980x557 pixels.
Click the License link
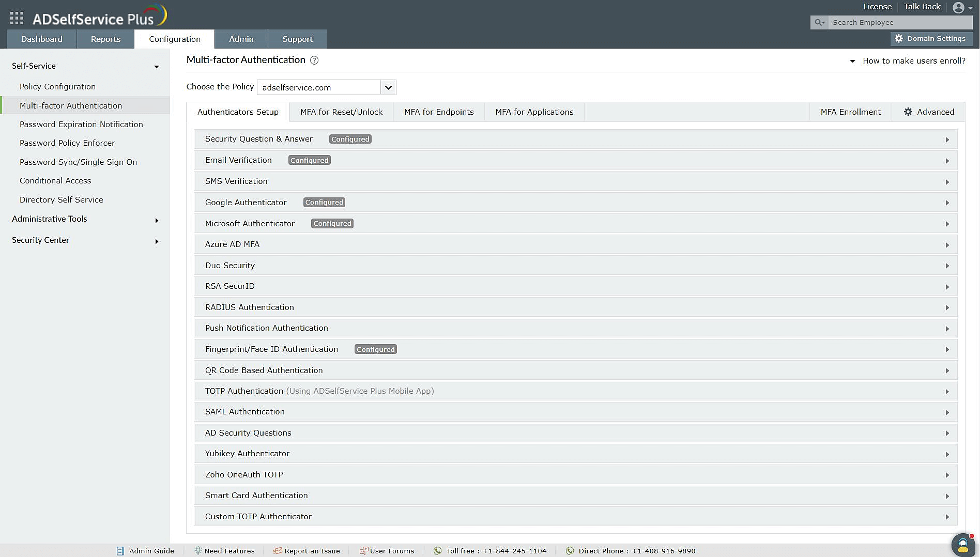point(877,6)
